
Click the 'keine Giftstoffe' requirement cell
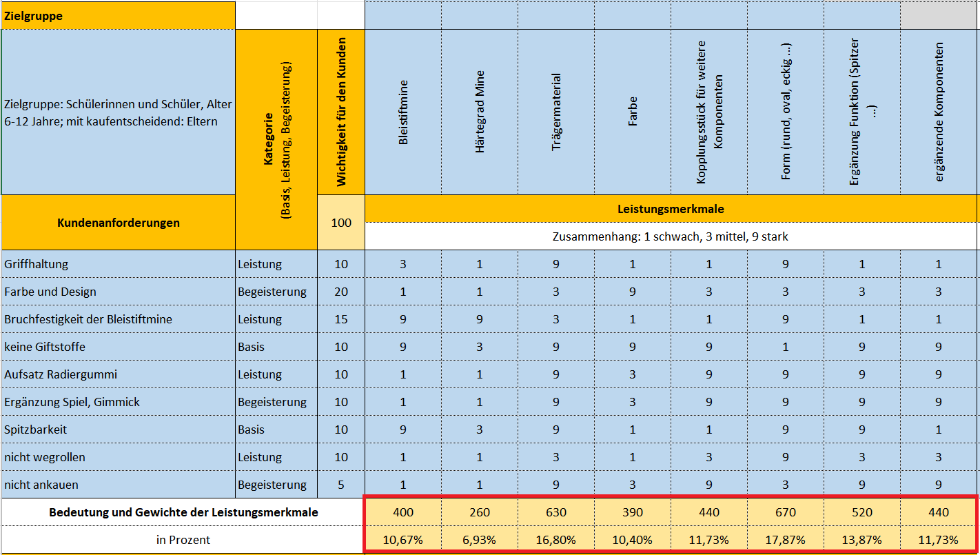point(118,347)
